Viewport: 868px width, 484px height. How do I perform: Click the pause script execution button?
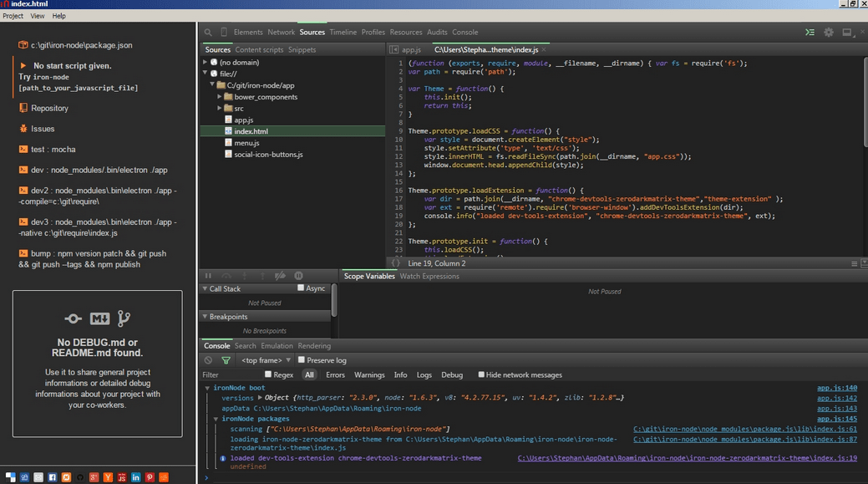209,276
